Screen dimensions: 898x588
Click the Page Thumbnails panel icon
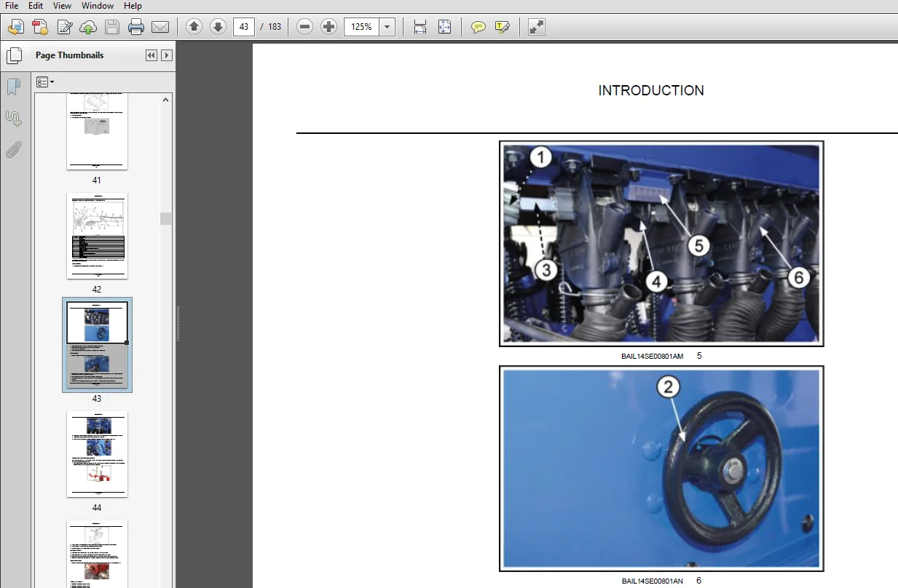click(14, 55)
